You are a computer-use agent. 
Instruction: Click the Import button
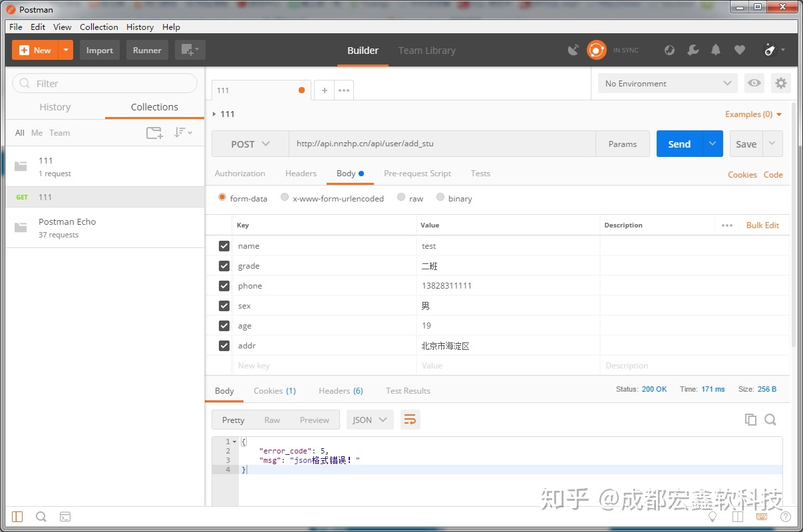click(x=100, y=50)
